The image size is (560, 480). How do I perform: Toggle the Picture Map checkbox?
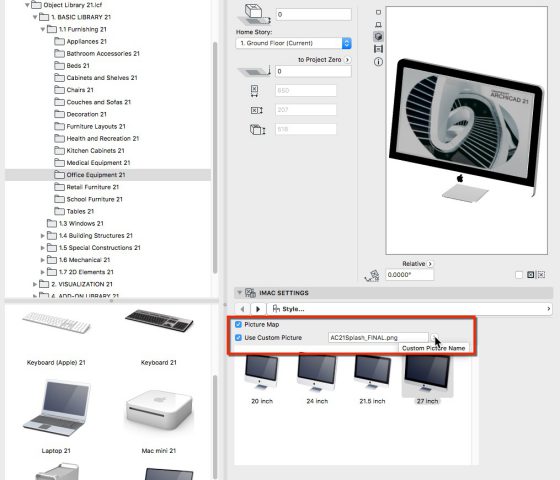click(x=239, y=324)
